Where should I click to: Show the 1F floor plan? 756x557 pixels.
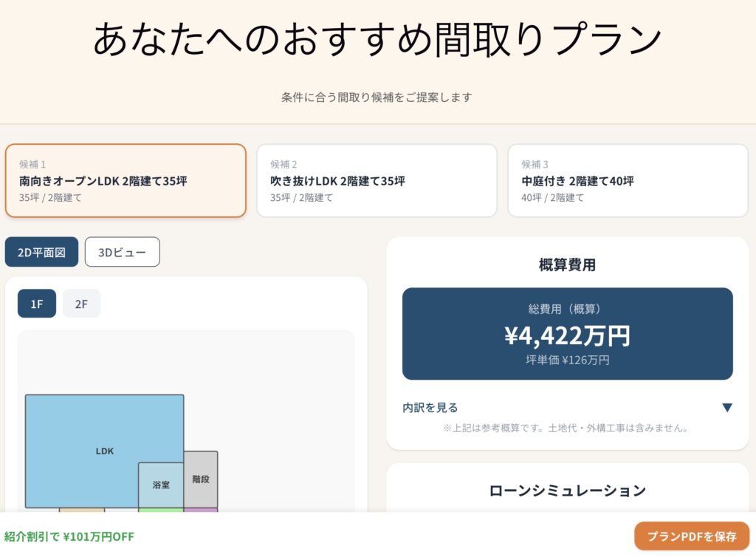tap(37, 304)
